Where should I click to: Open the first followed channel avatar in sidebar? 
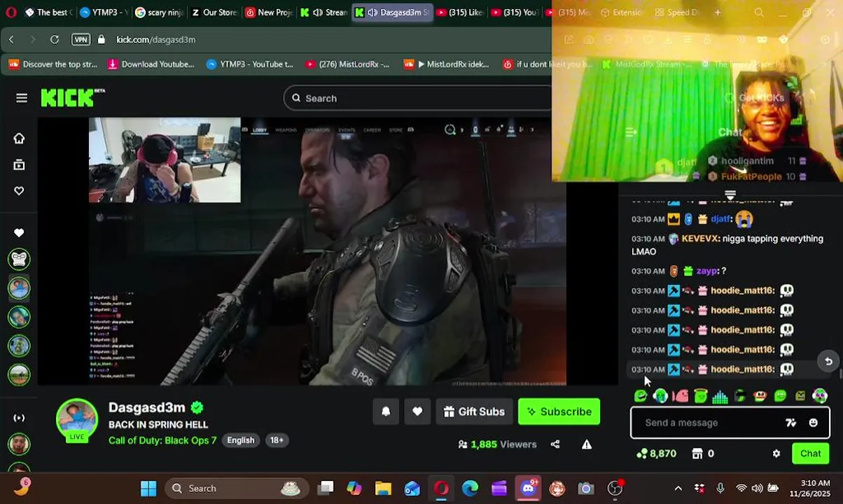19,259
